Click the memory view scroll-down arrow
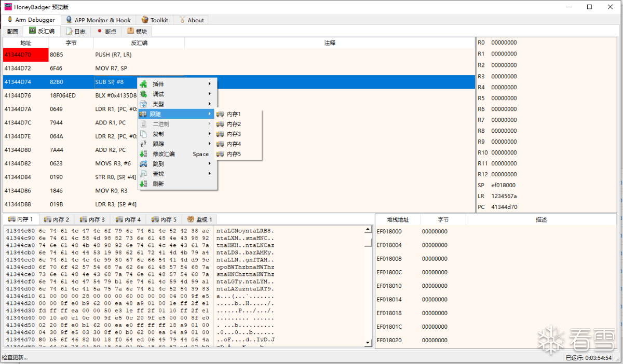 point(369,342)
